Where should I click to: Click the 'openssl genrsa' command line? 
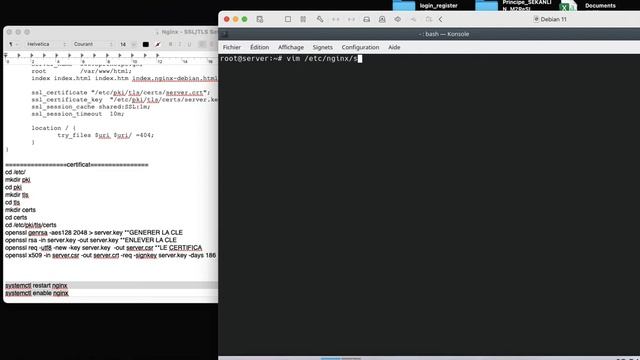click(x=94, y=233)
